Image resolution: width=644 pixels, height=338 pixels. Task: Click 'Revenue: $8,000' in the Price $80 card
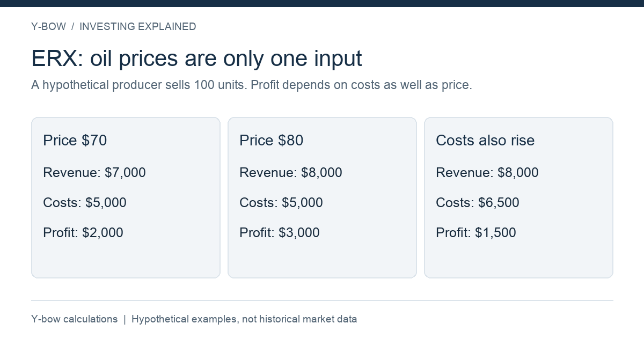[x=291, y=173]
